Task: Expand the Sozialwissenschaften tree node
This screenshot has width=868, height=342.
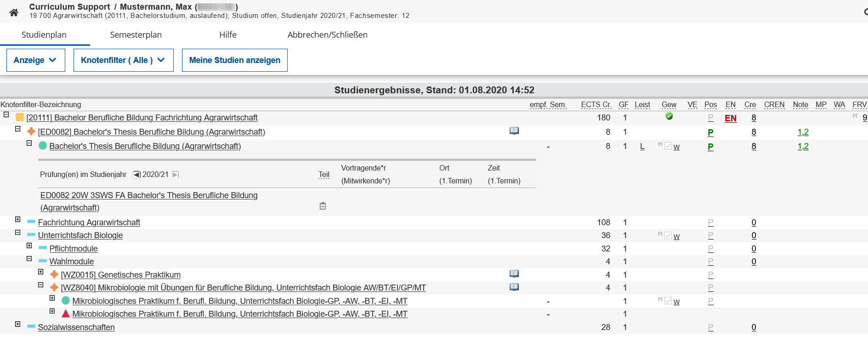Action: 18,325
